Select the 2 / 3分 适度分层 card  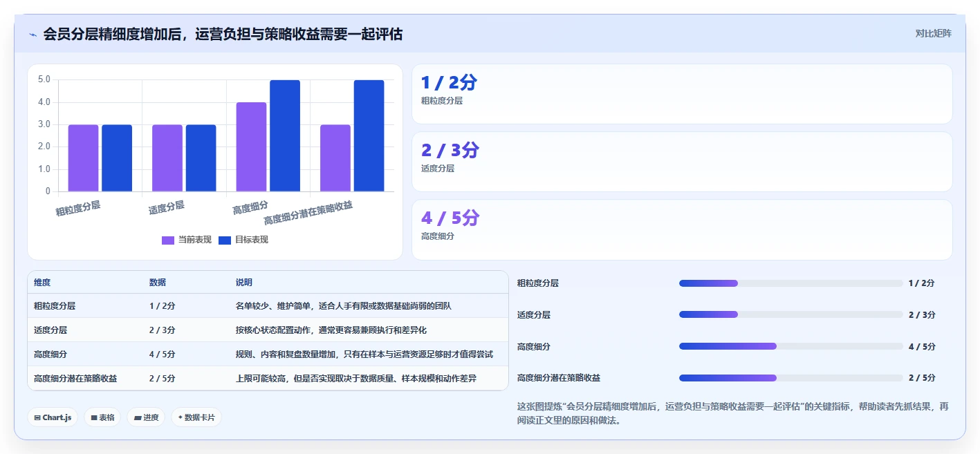682,162
